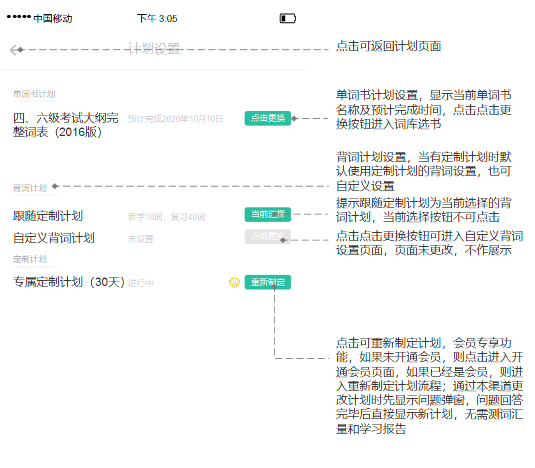Viewport: 535px width, 468px height.
Task: Select the 单词书计划 section header
Action: (x=34, y=94)
